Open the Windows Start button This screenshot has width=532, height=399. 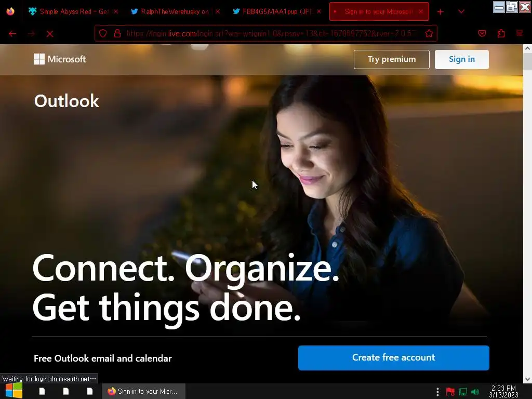(14, 391)
